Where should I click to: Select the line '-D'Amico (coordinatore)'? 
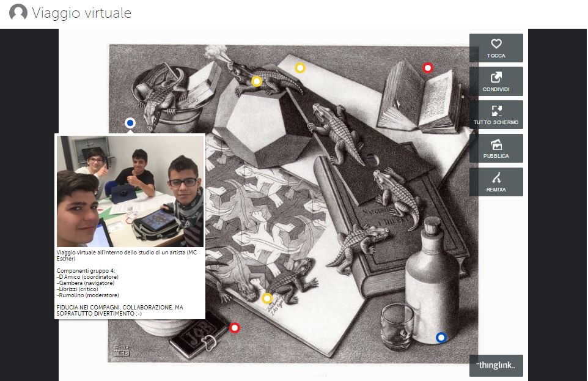(87, 276)
